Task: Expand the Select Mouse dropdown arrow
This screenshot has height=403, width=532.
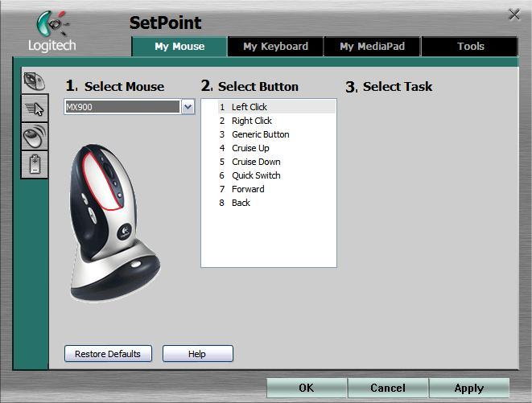Action: click(x=188, y=107)
